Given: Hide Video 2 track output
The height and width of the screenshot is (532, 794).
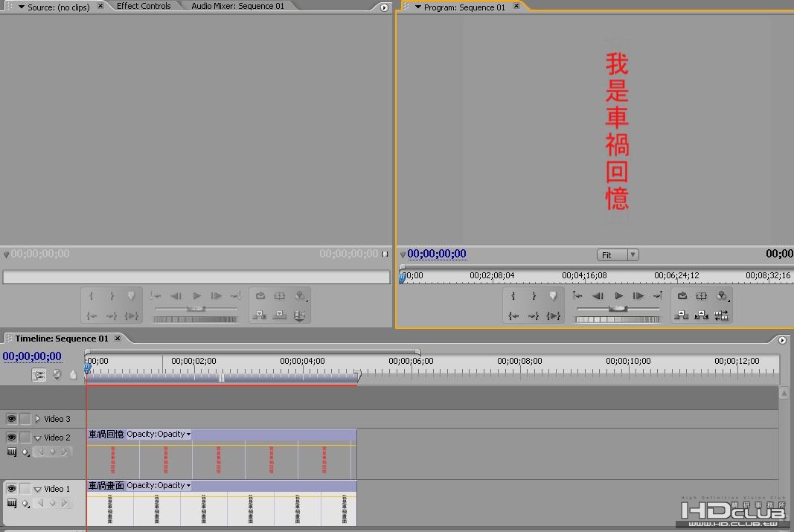Looking at the screenshot, I should pyautogui.click(x=11, y=438).
